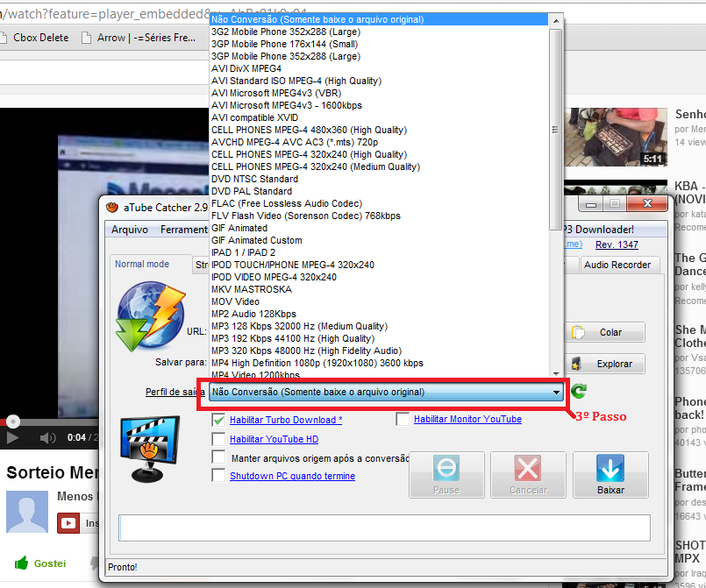The image size is (706, 588).
Task: Click the dropdown list scroll down arrow
Action: pyautogui.click(x=556, y=373)
